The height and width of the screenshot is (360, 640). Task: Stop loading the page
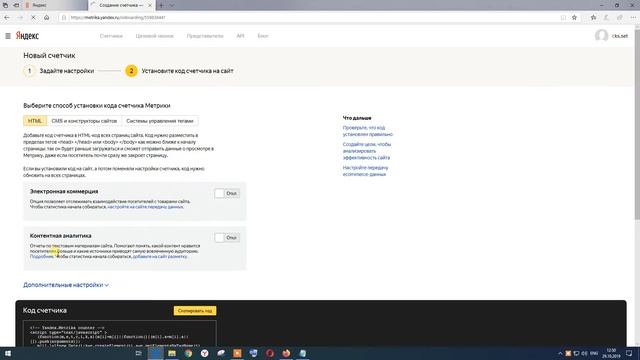[33, 18]
